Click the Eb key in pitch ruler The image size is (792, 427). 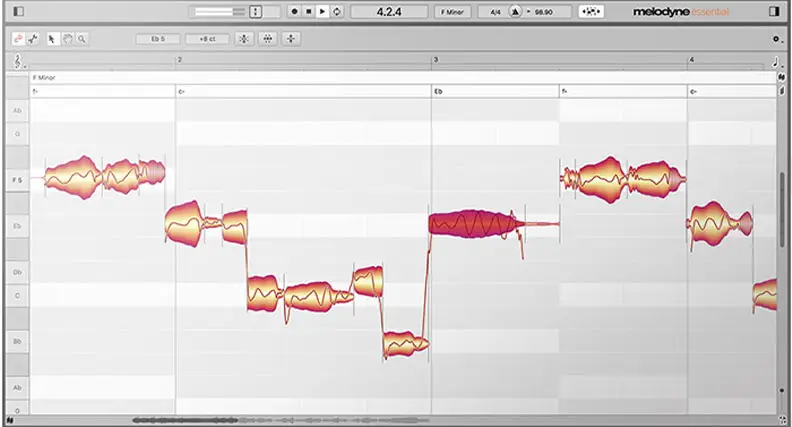pos(17,226)
